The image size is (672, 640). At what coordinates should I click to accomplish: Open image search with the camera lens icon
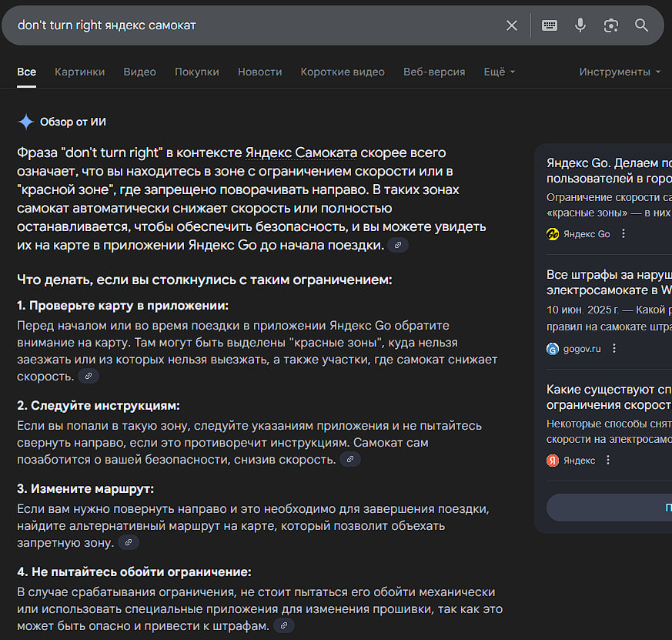(x=611, y=25)
